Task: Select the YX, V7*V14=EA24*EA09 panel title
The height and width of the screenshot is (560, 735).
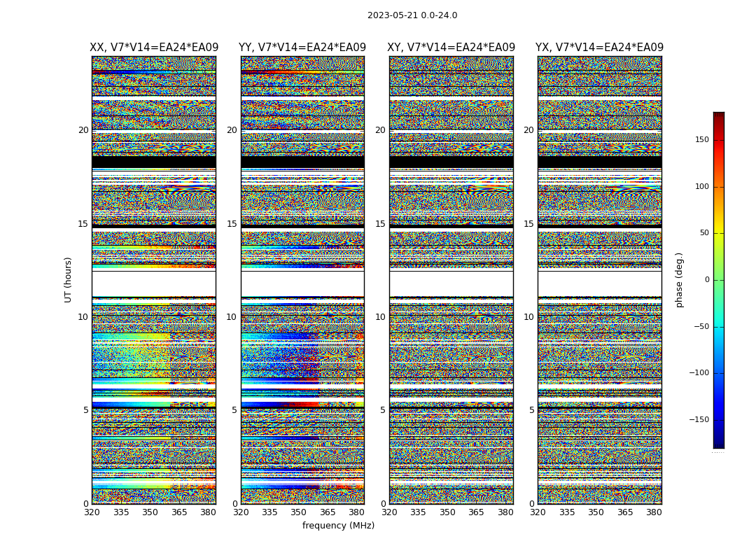Action: pyautogui.click(x=599, y=48)
